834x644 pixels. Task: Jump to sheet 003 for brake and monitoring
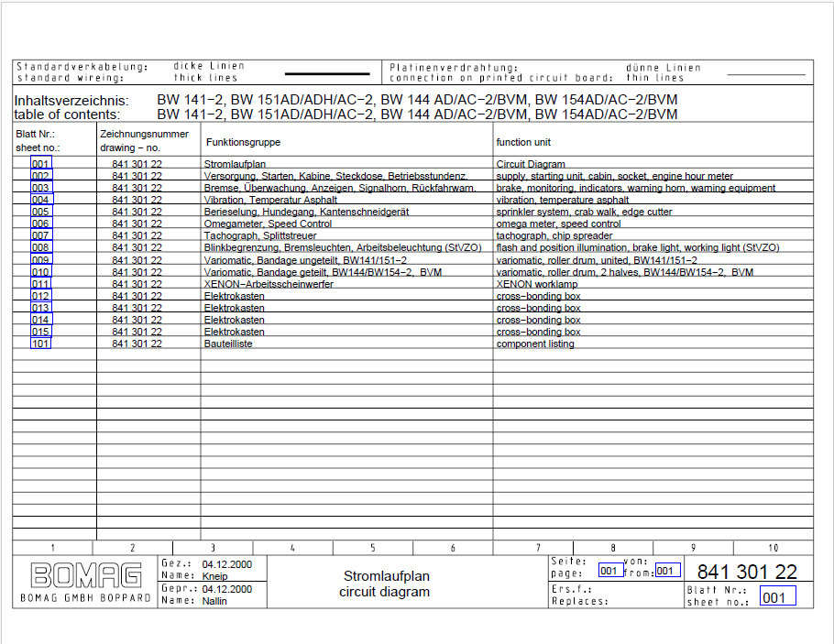[x=41, y=188]
